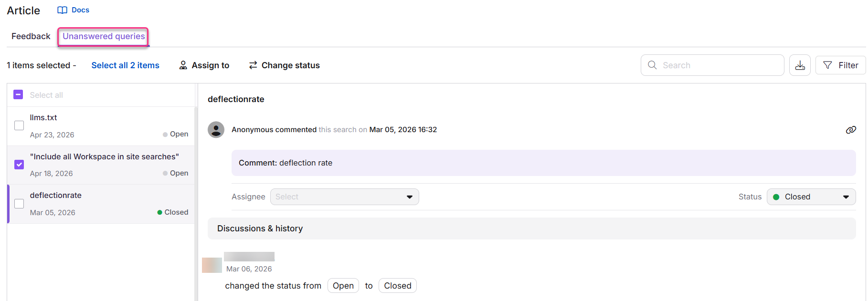Check the llms.txt item checkbox
This screenshot has height=301, width=868.
tap(19, 125)
